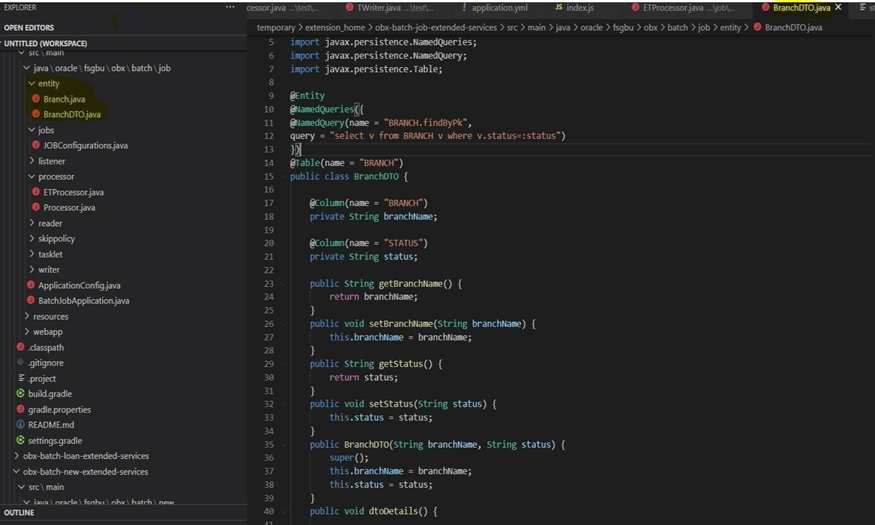Click the icon beside BatchJobApplication.java

[x=31, y=300]
